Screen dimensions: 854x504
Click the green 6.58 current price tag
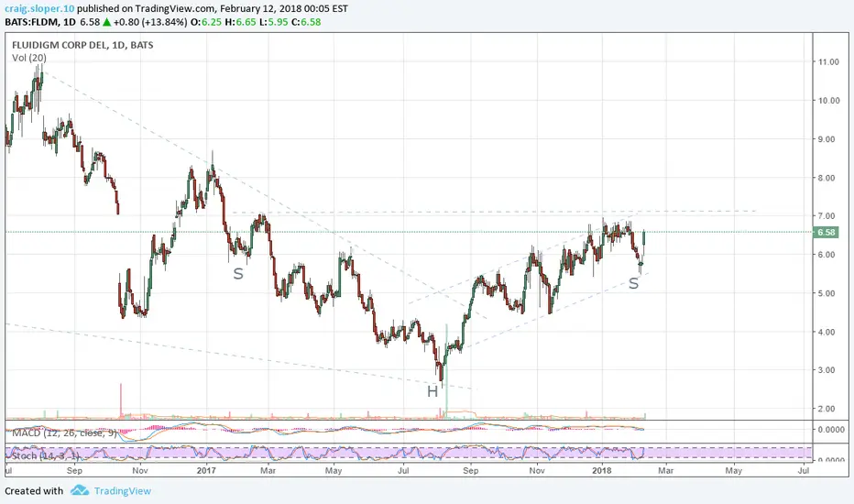pos(827,232)
